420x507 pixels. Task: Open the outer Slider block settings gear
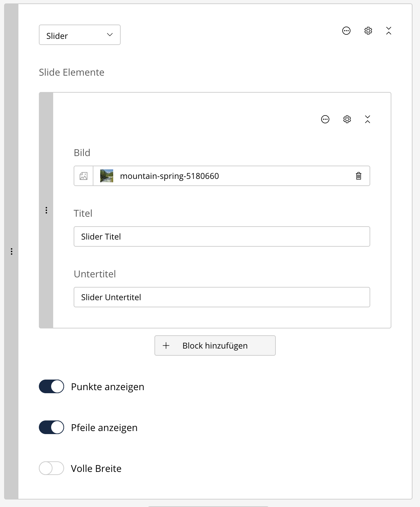(x=368, y=31)
